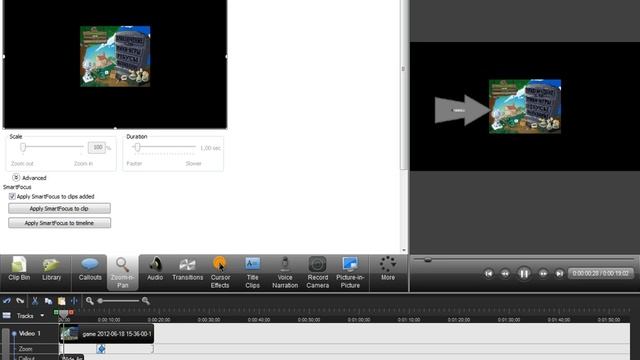Click the timeline zoom in magnifier
This screenshot has width=640, height=360.
pyautogui.click(x=145, y=301)
